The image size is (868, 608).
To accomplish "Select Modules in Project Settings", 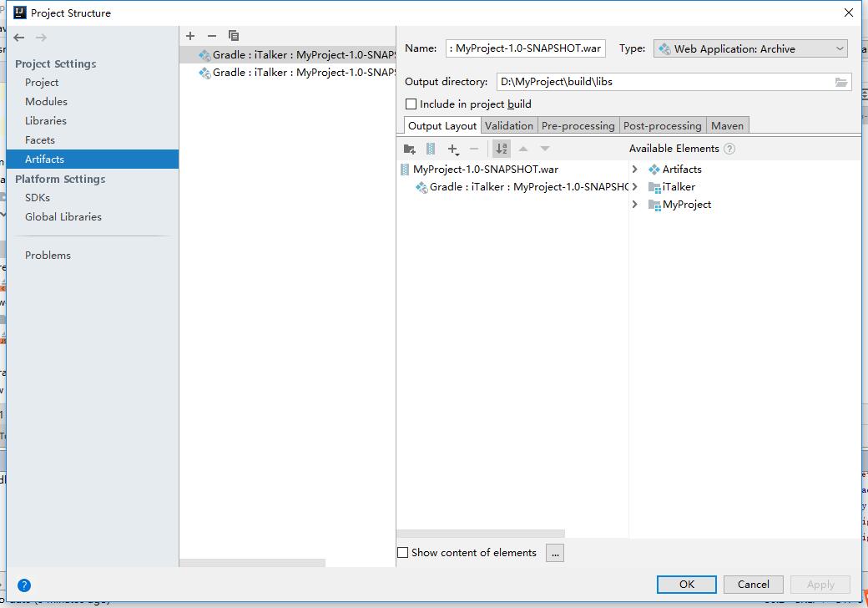I will tap(93, 102).
